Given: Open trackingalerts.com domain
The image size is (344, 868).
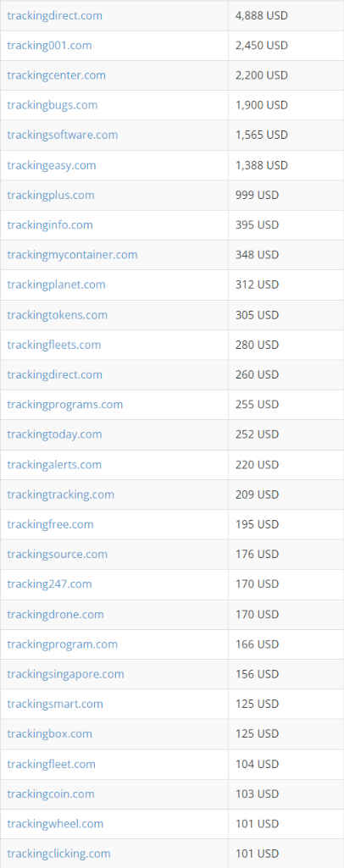Looking at the screenshot, I should point(54,464).
